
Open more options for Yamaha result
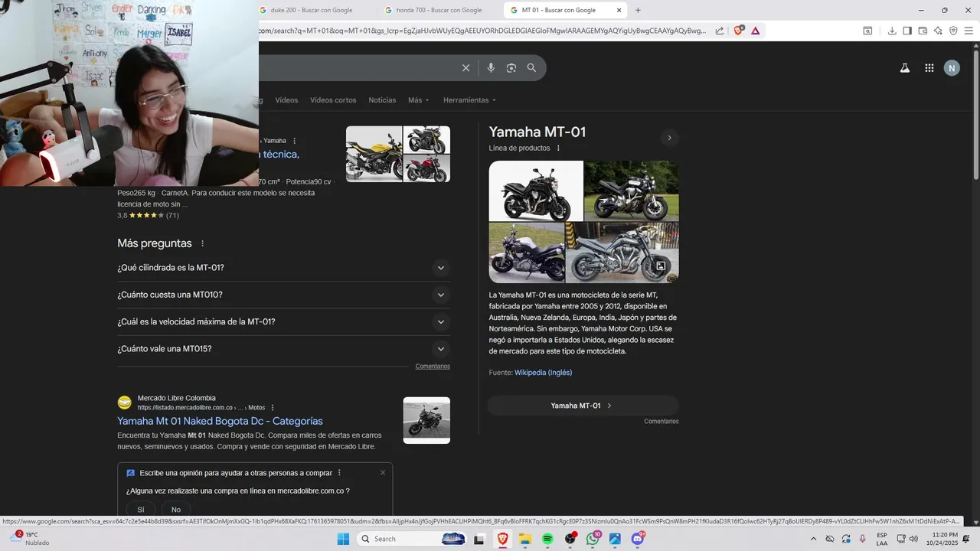pyautogui.click(x=294, y=141)
